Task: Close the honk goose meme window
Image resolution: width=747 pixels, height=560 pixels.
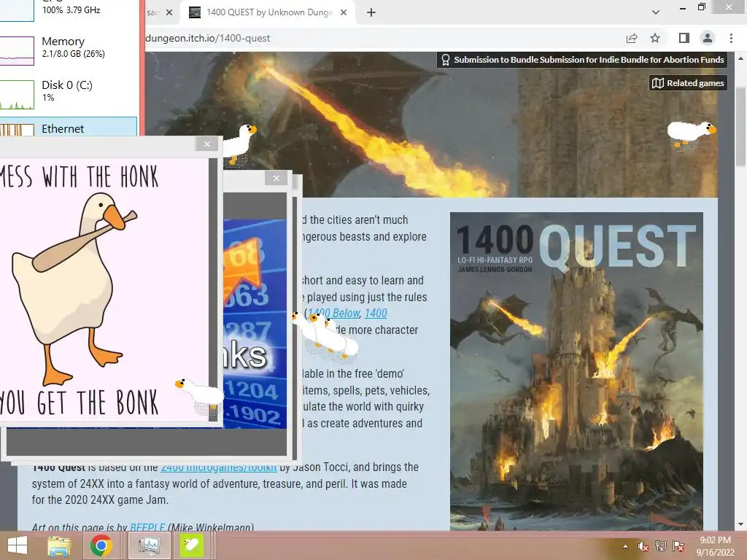Action: pos(206,144)
